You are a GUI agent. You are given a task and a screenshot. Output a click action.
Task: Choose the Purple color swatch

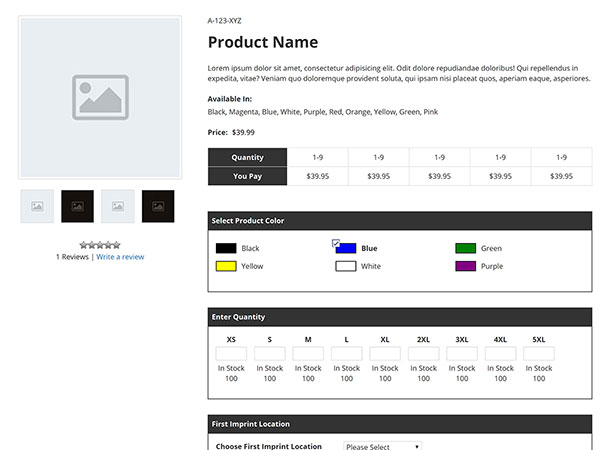(465, 267)
